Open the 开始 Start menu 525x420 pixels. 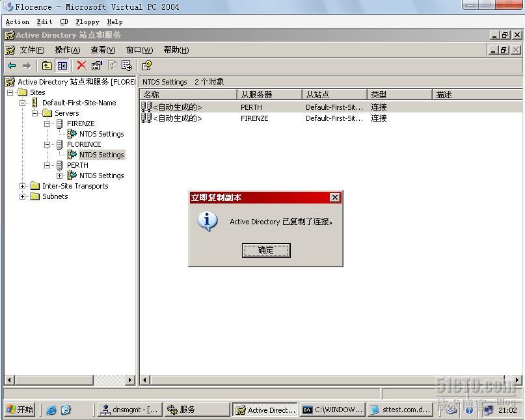tap(20, 410)
